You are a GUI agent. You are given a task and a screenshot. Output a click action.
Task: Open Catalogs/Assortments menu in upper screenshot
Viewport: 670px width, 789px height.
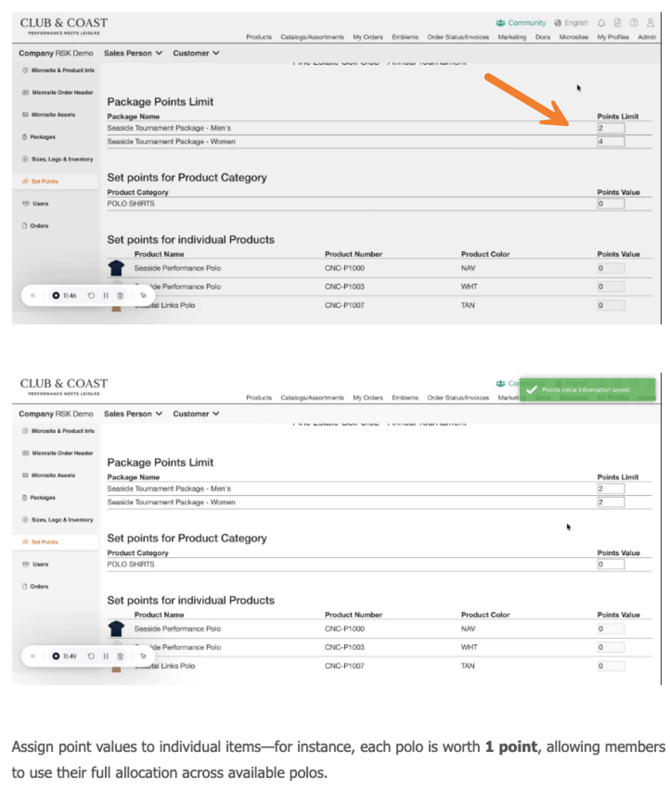click(312, 37)
